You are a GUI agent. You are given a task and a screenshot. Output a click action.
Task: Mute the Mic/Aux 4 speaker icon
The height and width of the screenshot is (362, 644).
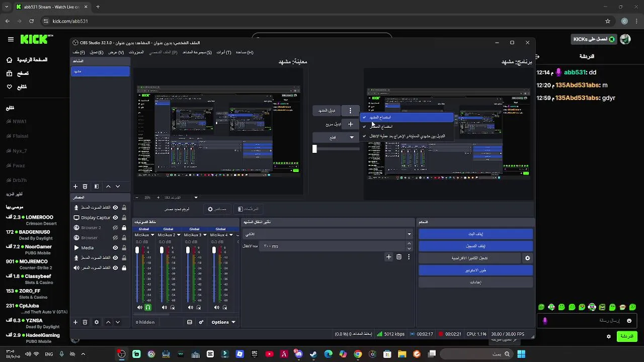pos(217,308)
